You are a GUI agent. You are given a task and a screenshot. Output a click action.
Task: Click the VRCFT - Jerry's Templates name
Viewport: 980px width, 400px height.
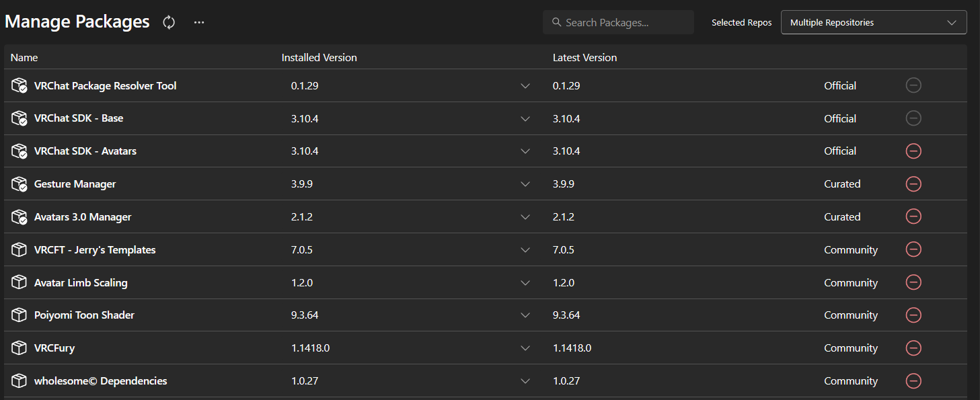[95, 250]
